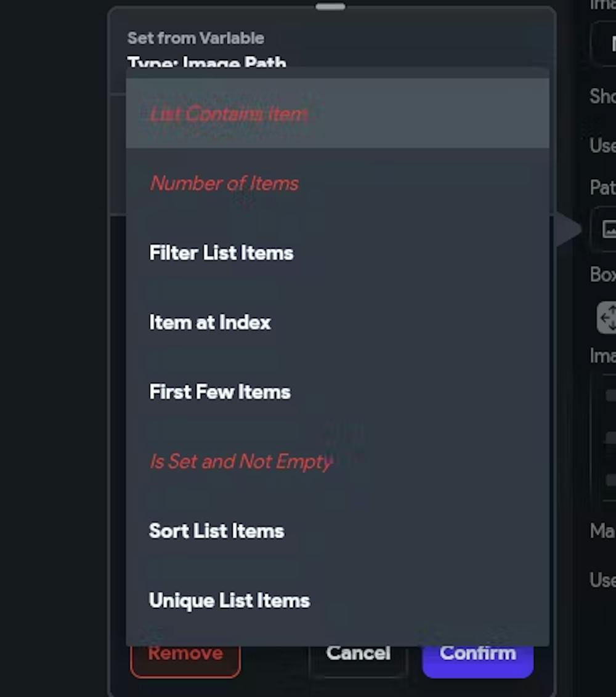Viewport: 616px width, 697px height.
Task: Pick the 'Filter List Items' entry
Action: point(221,253)
